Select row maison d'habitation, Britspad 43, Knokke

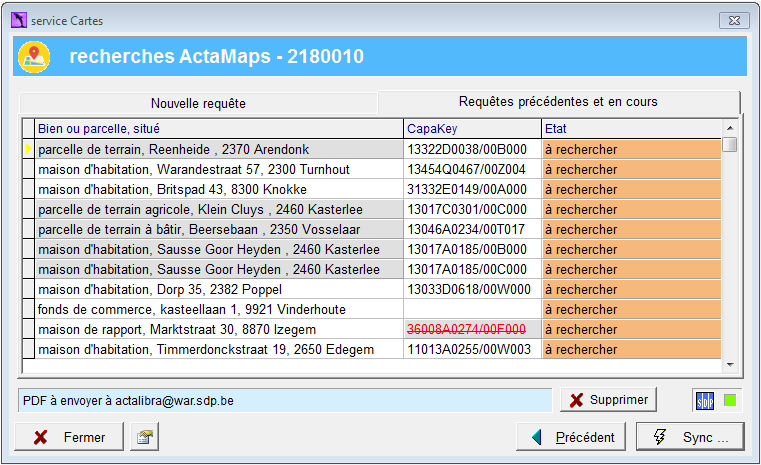pos(219,189)
